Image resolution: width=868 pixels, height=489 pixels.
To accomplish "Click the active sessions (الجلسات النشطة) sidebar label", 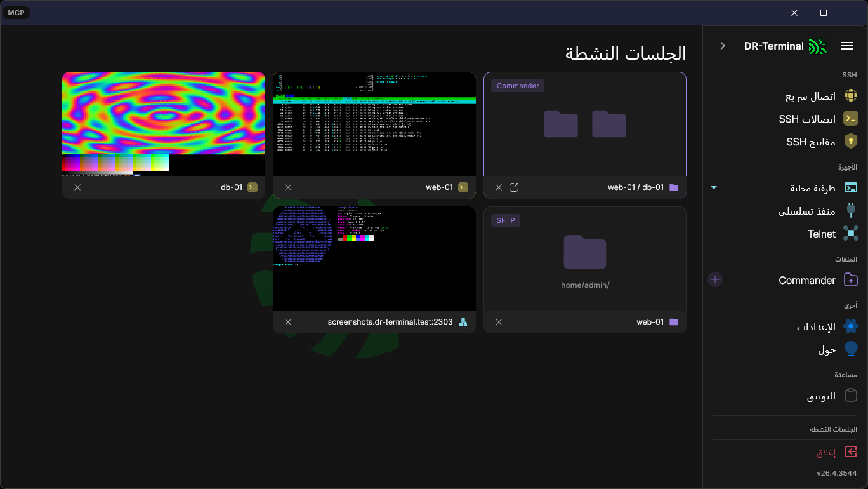I will (833, 429).
